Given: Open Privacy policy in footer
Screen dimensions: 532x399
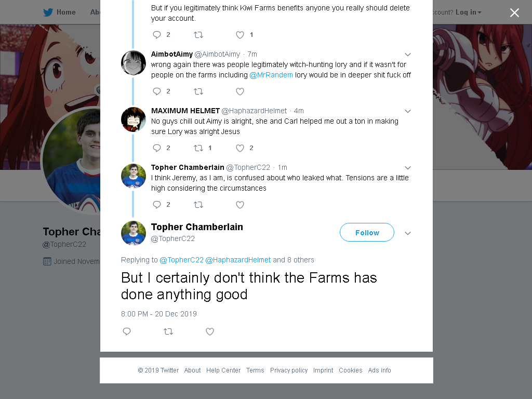Looking at the screenshot, I should [x=289, y=370].
